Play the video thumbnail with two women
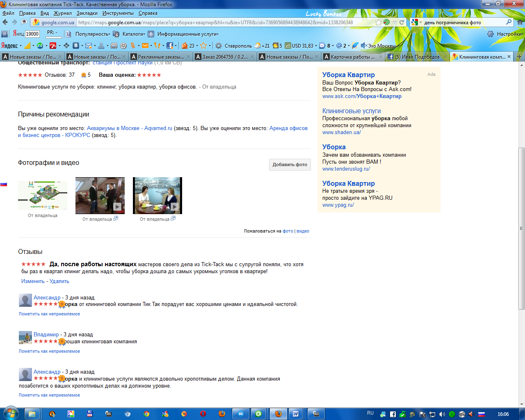 point(157,196)
